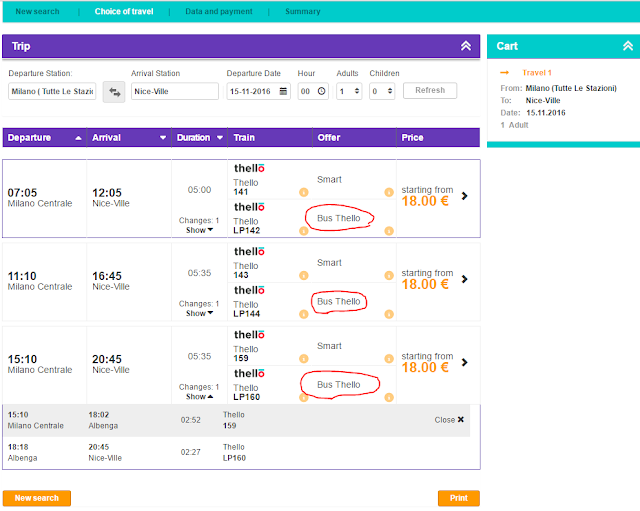
Task: Open the clock icon in the Hour field
Action: (x=322, y=91)
